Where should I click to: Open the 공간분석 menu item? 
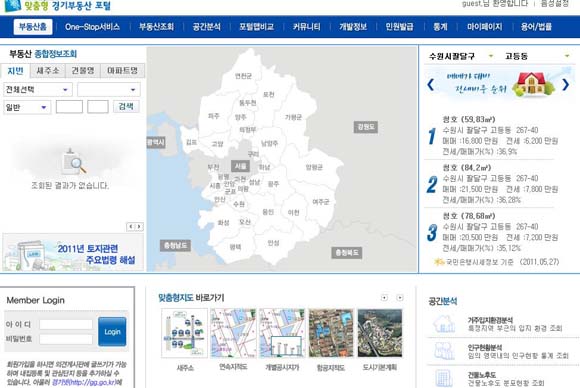pos(207,27)
